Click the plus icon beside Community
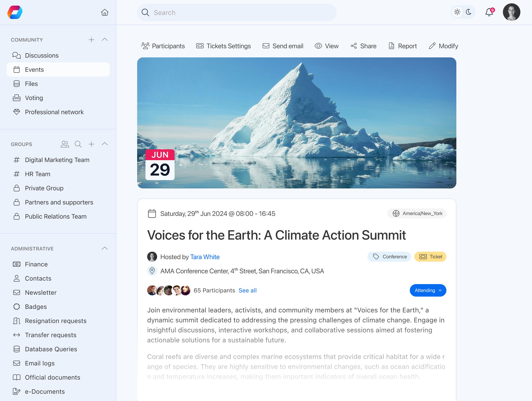 (x=91, y=40)
